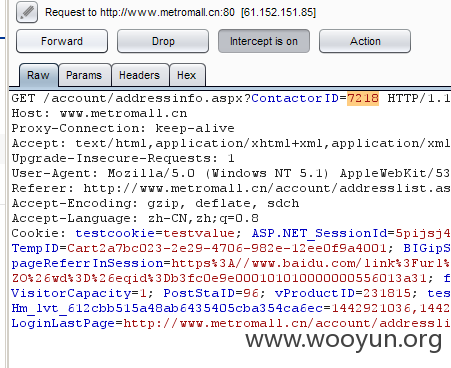The height and width of the screenshot is (368, 451).
Task: Click the Proxy-Connection: keep-alive line
Action: (x=123, y=128)
